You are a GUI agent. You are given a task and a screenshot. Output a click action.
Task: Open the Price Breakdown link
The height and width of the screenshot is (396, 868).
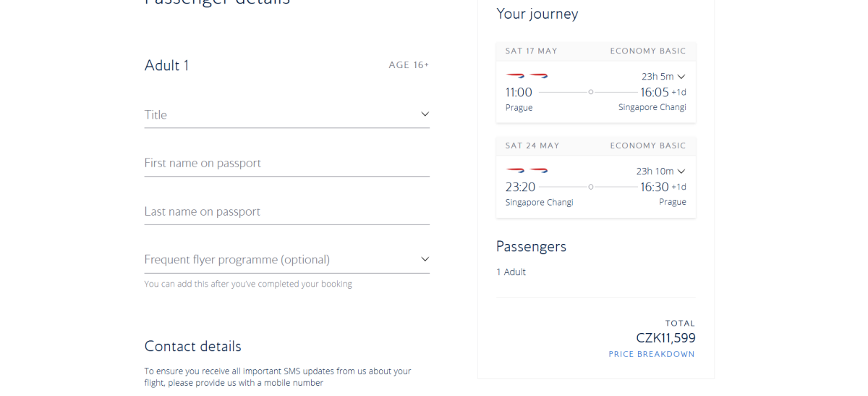click(651, 354)
